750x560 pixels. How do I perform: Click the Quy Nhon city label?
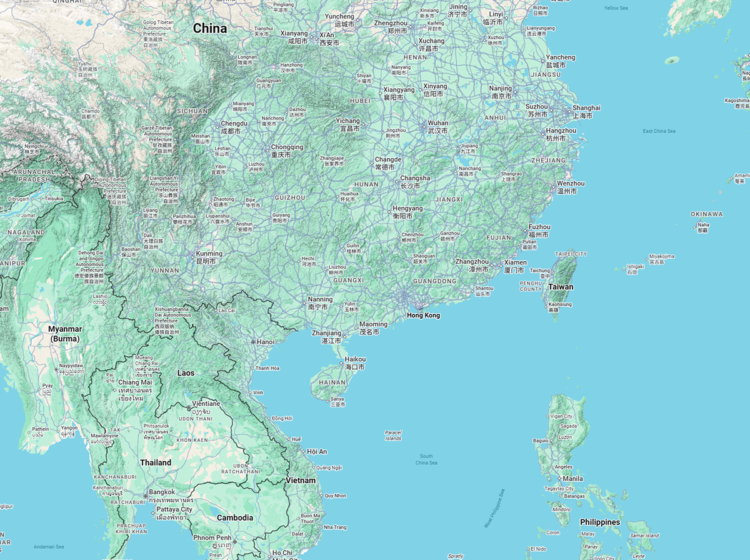pos(336,496)
